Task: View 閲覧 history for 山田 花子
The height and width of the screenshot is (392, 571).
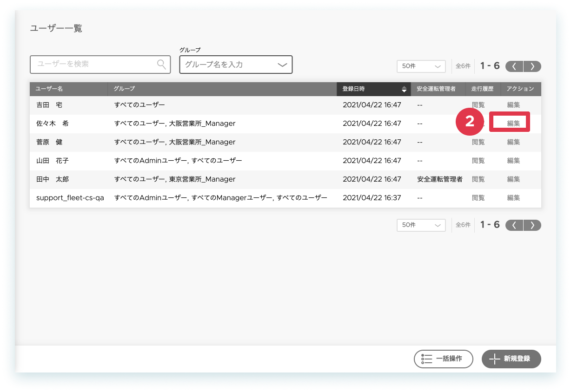Action: point(478,161)
